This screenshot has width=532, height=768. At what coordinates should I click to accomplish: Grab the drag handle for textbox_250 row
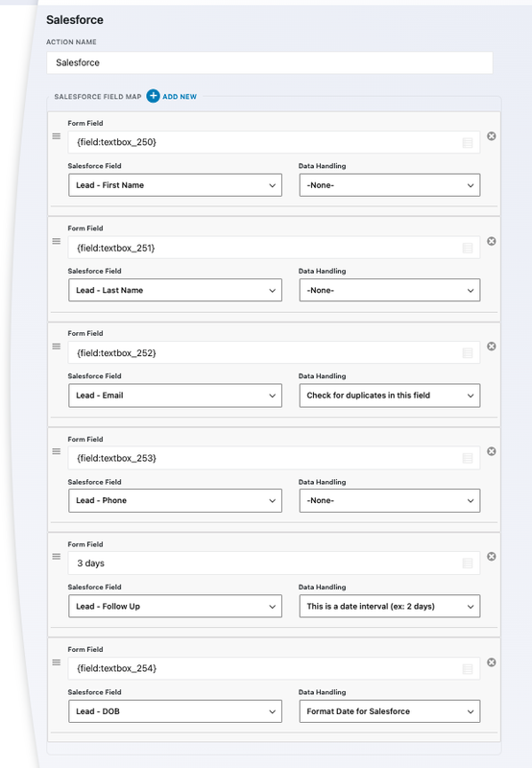(x=57, y=136)
